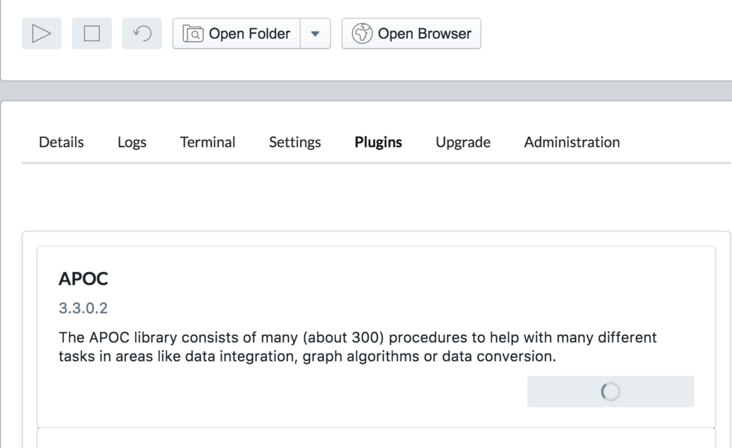Screen dimensions: 732x448
Task: Expand the Open Folder dropdown arrow
Action: click(315, 33)
